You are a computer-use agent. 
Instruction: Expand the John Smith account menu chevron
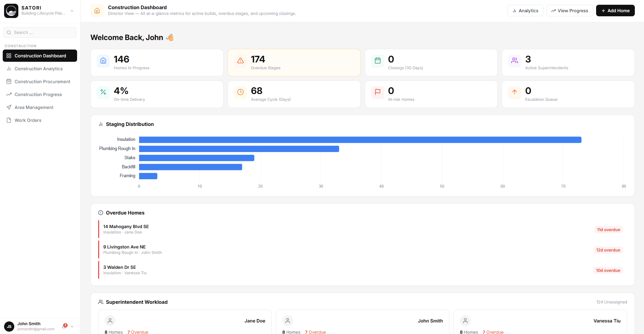point(72,327)
